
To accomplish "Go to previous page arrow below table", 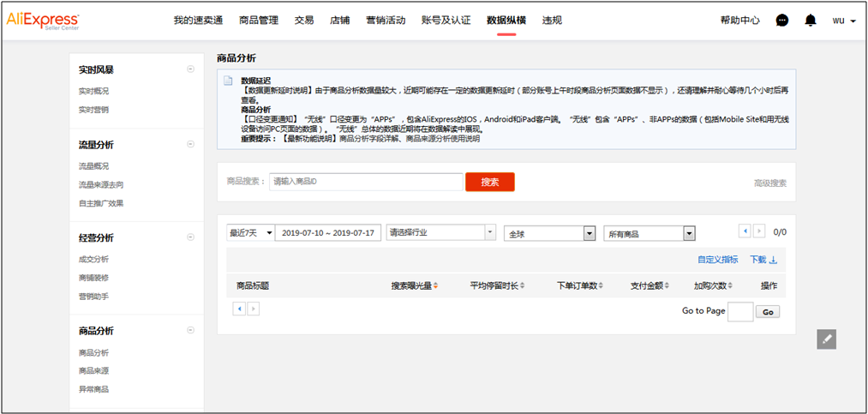I will pyautogui.click(x=239, y=309).
